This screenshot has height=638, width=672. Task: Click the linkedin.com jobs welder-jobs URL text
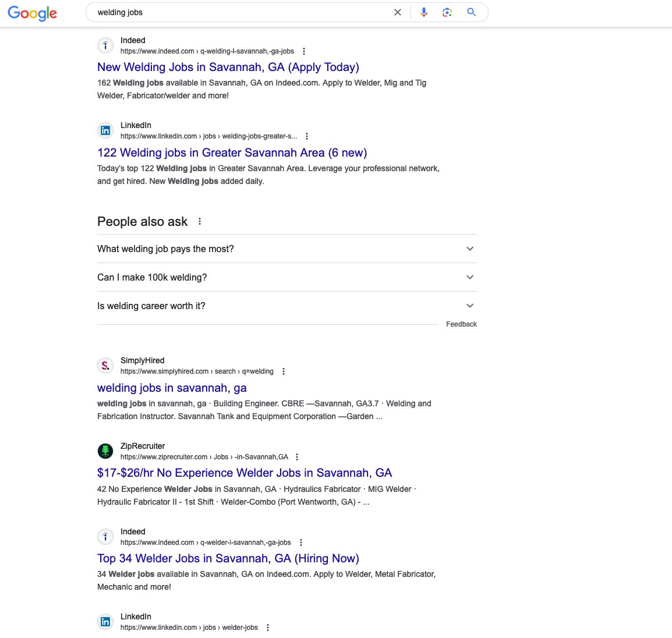pyautogui.click(x=189, y=628)
